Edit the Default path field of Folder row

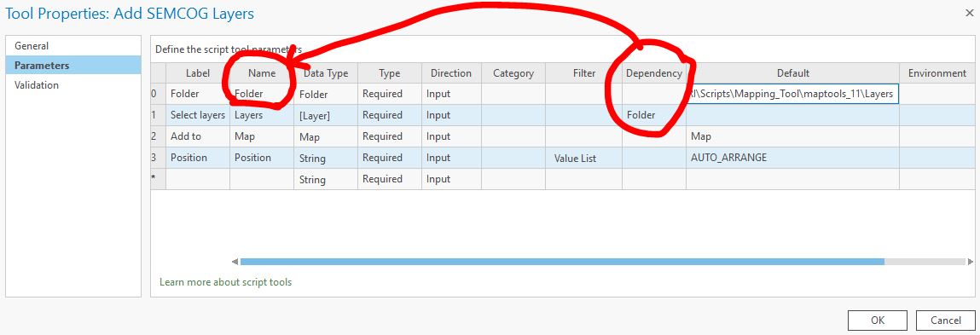(792, 94)
